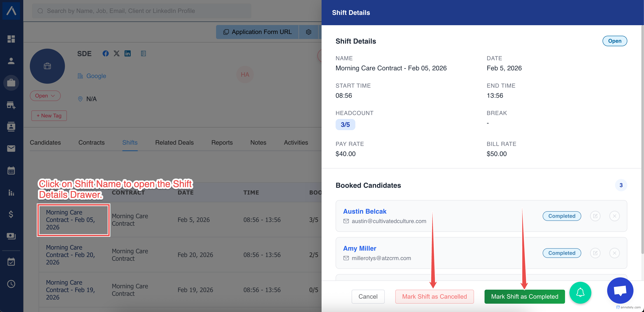Expand the Open job status dropdown
Viewport: 644px width, 312px height.
[45, 96]
